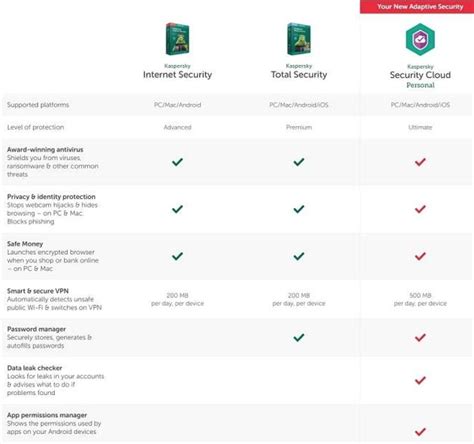Click Security Cloud's red Safe Money checkmark
Image resolution: width=474 pixels, height=444 pixels.
420,256
